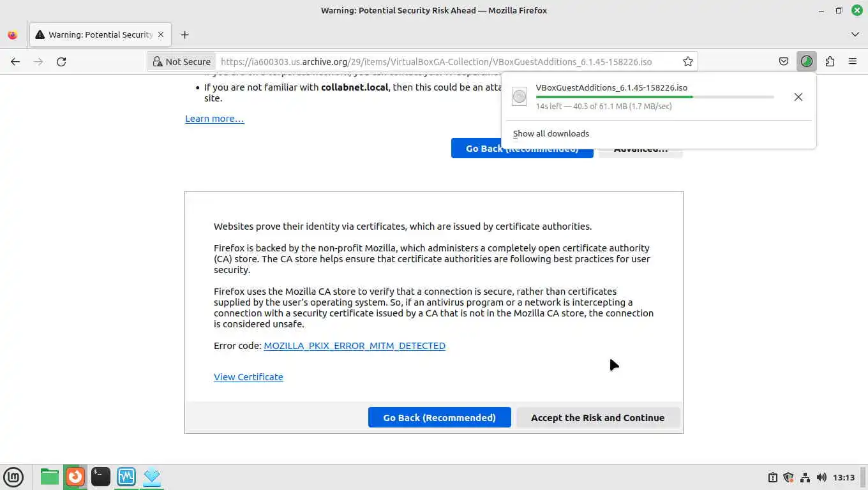Viewport: 868px width, 490px height.
Task: Open the sound volume tray icon
Action: click(821, 477)
